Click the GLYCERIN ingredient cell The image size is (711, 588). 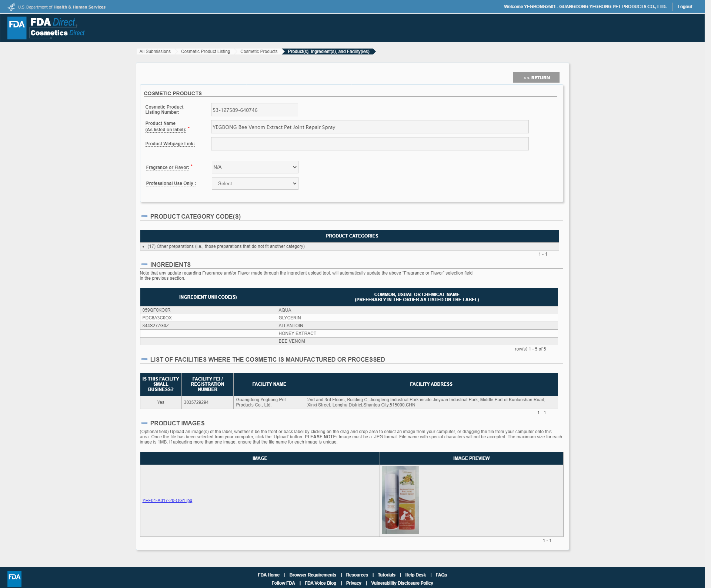tap(417, 318)
